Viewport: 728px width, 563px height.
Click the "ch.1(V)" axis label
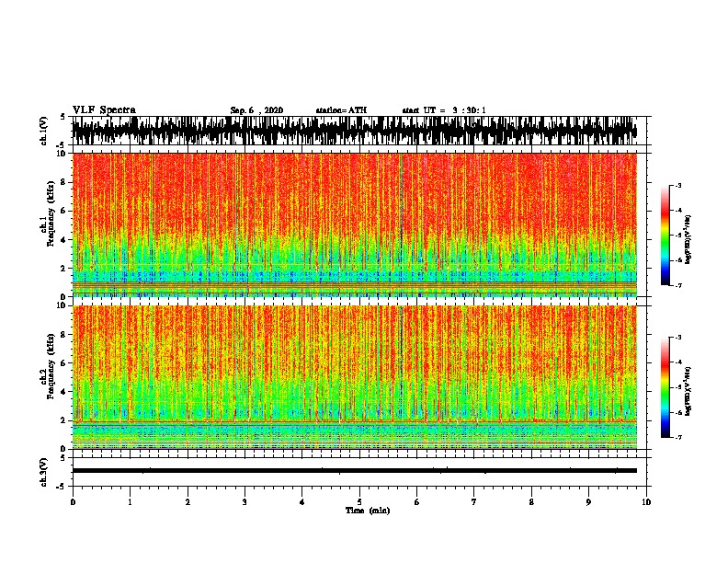pos(43,131)
